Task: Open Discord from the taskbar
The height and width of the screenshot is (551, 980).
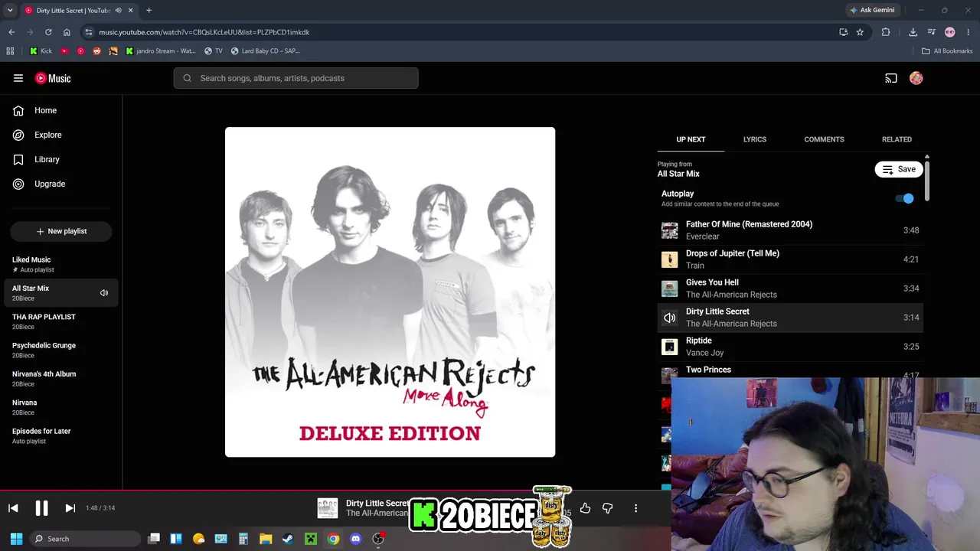Action: click(355, 539)
